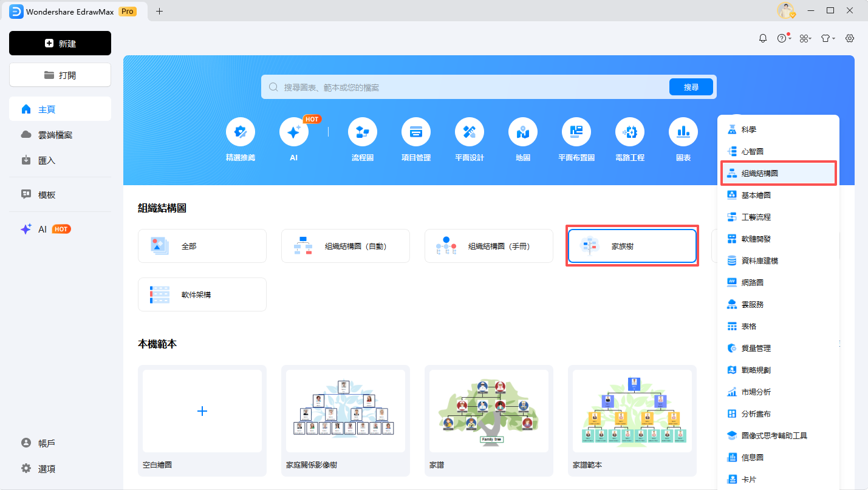Click the 地圖 map category icon
Screen dimensions: 868x490
522,132
